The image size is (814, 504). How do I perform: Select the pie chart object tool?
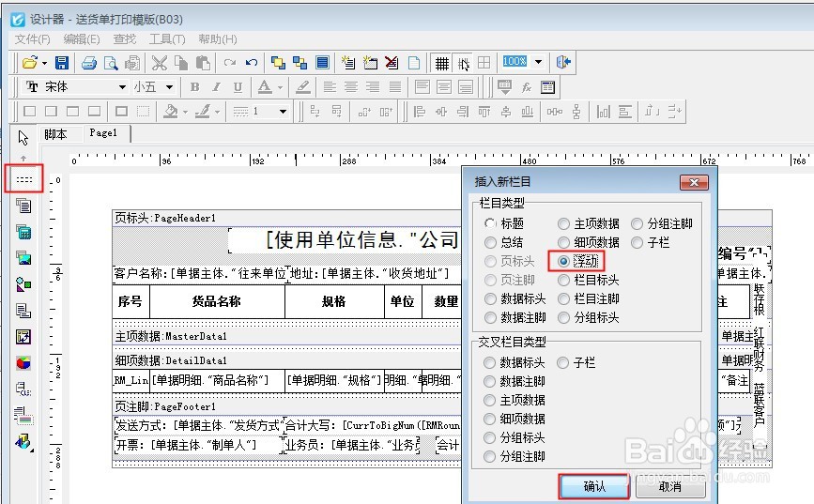(23, 363)
